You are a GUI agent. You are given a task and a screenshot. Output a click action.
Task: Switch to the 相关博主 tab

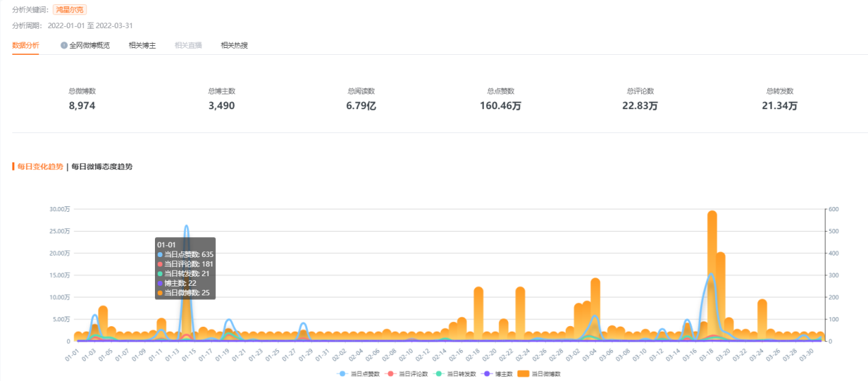click(142, 45)
